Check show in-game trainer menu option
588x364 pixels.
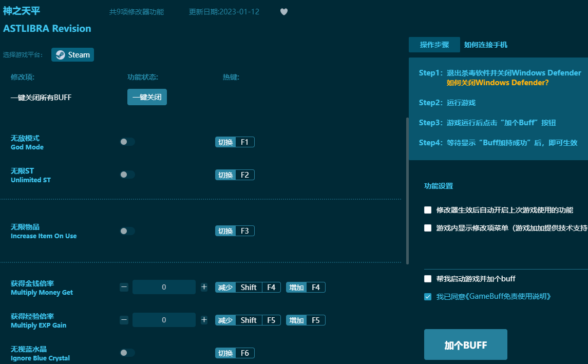tap(428, 228)
